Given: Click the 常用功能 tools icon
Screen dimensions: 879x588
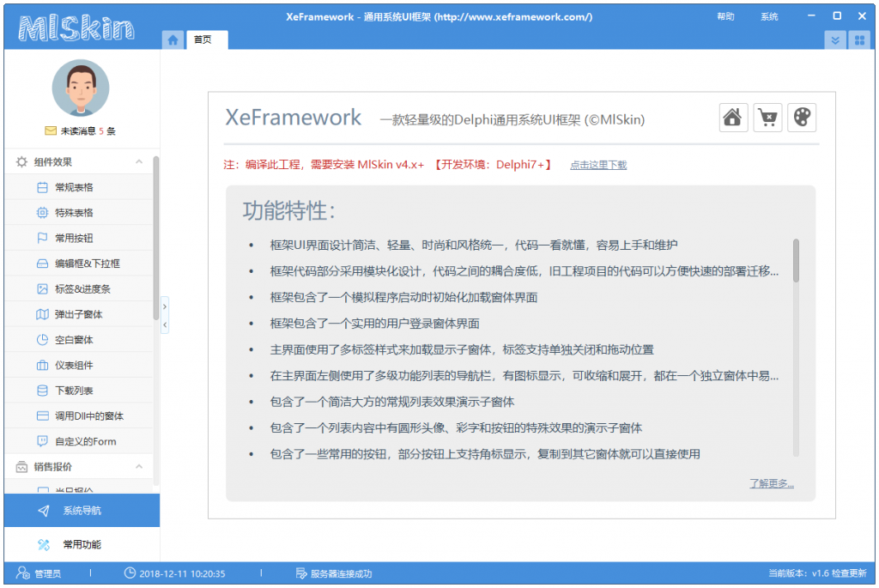Looking at the screenshot, I should 44,544.
